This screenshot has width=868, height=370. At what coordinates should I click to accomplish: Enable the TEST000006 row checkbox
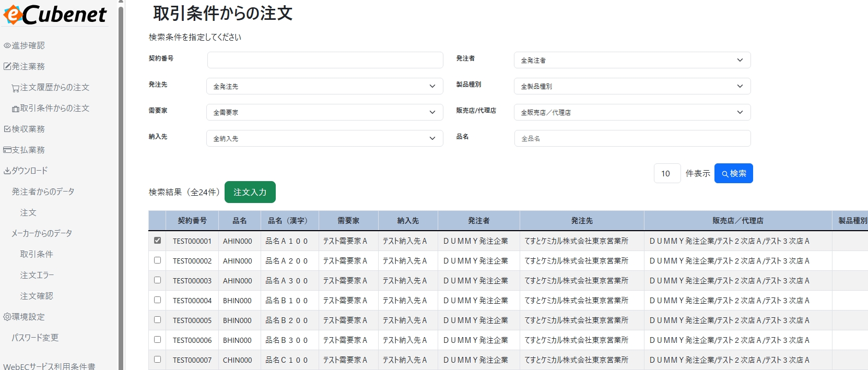157,340
